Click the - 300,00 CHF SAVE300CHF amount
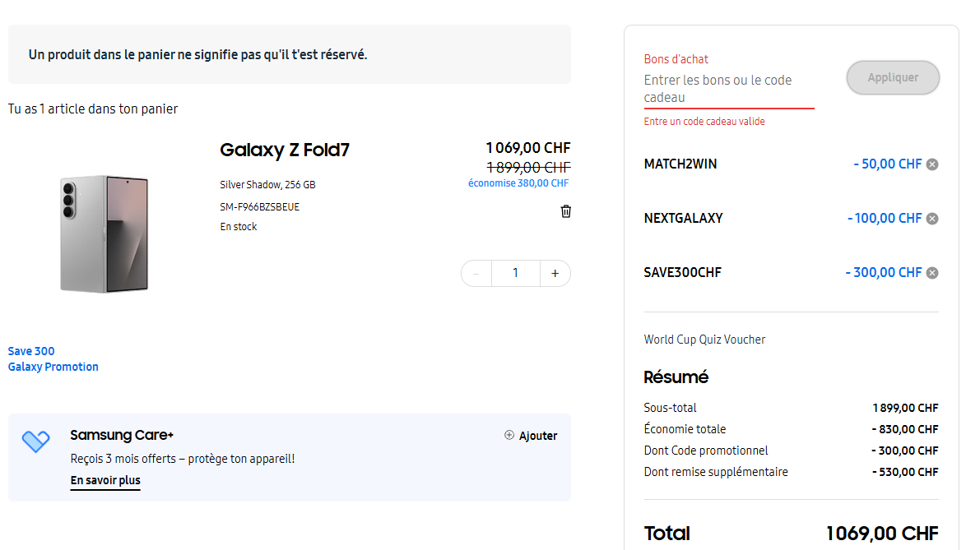This screenshot has height=550, width=980. point(884,273)
